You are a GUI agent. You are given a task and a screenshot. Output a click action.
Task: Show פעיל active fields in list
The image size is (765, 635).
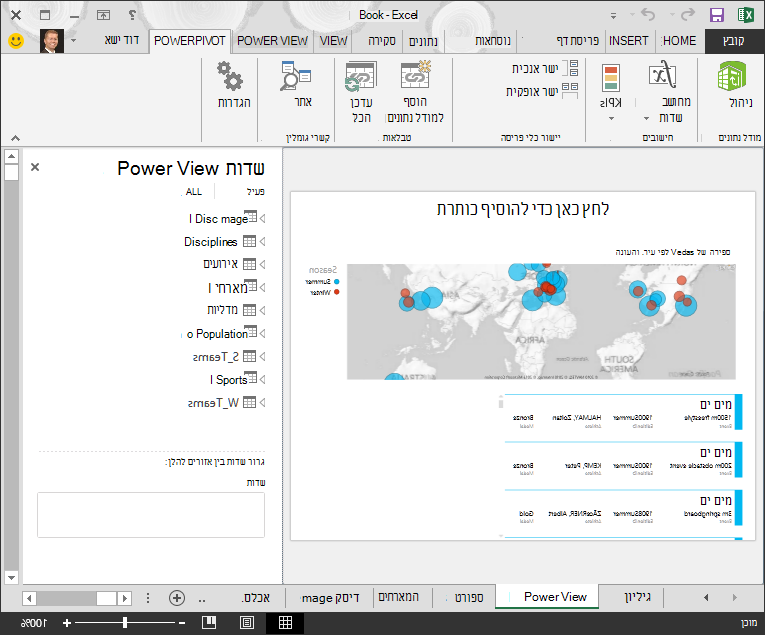coord(255,192)
